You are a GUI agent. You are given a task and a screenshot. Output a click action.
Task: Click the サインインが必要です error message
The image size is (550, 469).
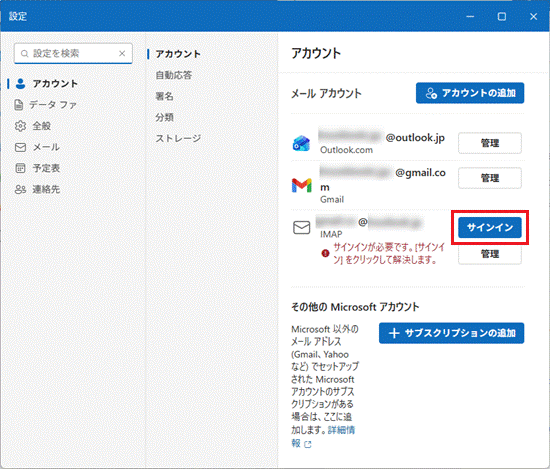tap(389, 253)
